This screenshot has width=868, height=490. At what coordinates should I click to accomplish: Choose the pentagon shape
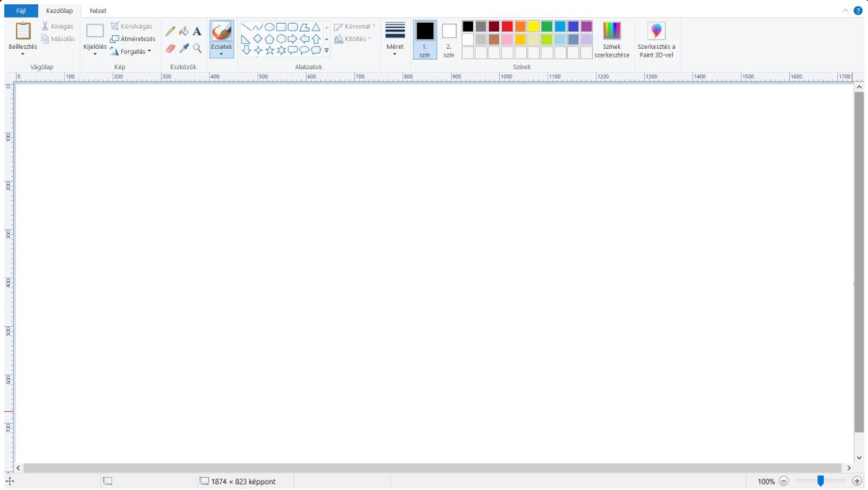click(x=269, y=40)
